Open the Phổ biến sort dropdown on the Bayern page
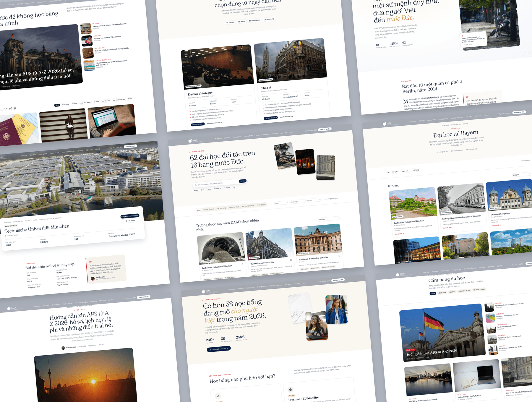This screenshot has width=532, height=402. point(522,175)
